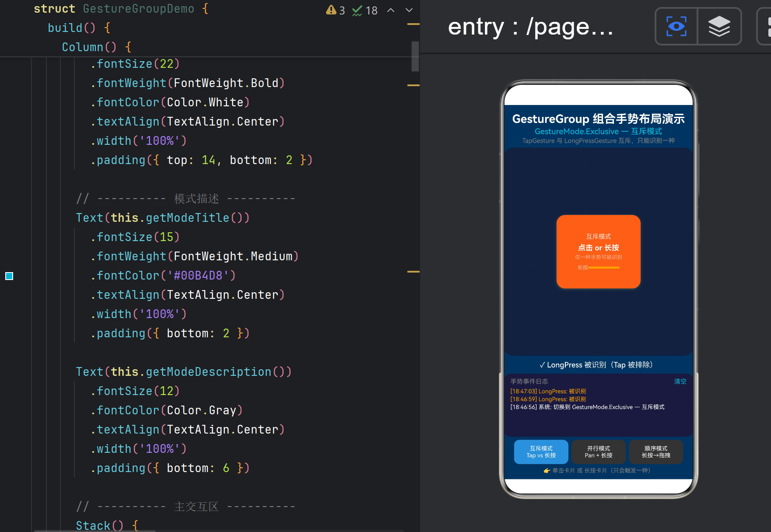
Task: Click the sticky 'Column() {' line
Action: point(97,47)
